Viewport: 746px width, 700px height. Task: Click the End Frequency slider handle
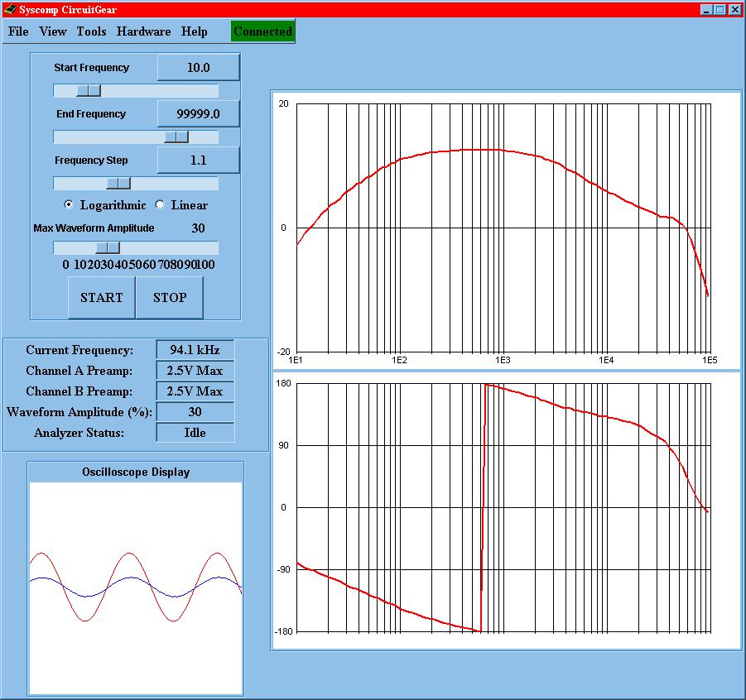click(176, 137)
